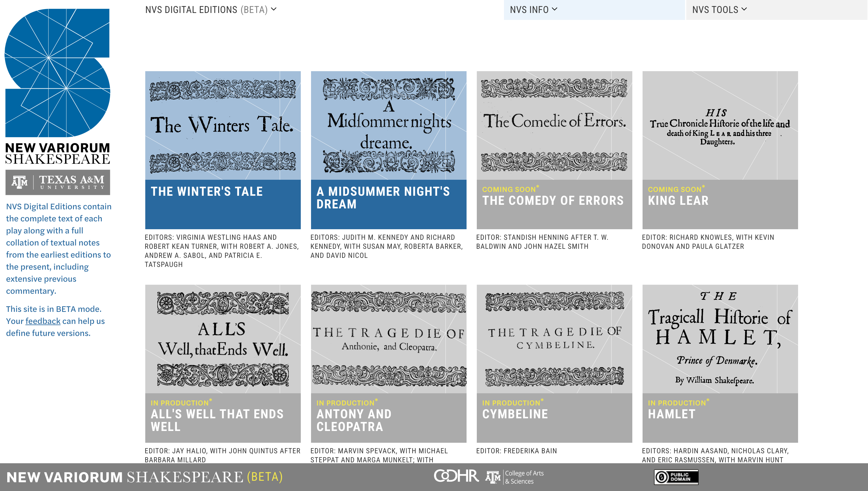Screen dimensions: 868x491
Task: Open the NVS Digital Editions (Beta) menu
Action: click(211, 10)
